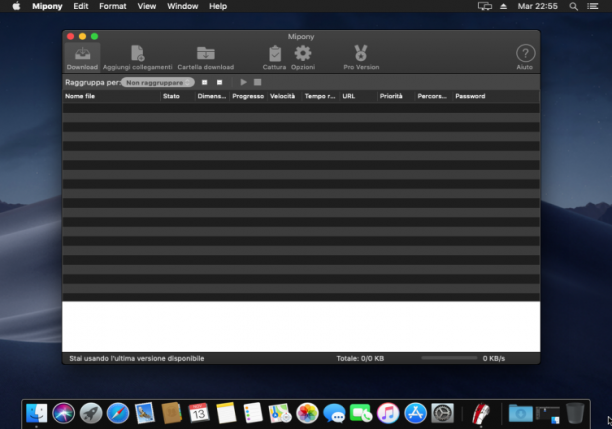612x429 pixels.
Task: Click the collapse all groups button
Action: point(219,82)
